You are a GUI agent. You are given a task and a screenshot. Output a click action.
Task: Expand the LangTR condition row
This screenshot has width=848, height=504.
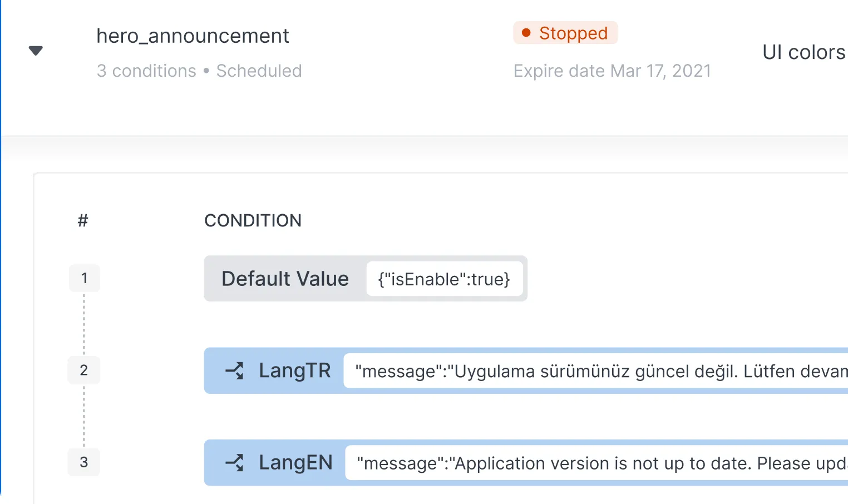(295, 370)
